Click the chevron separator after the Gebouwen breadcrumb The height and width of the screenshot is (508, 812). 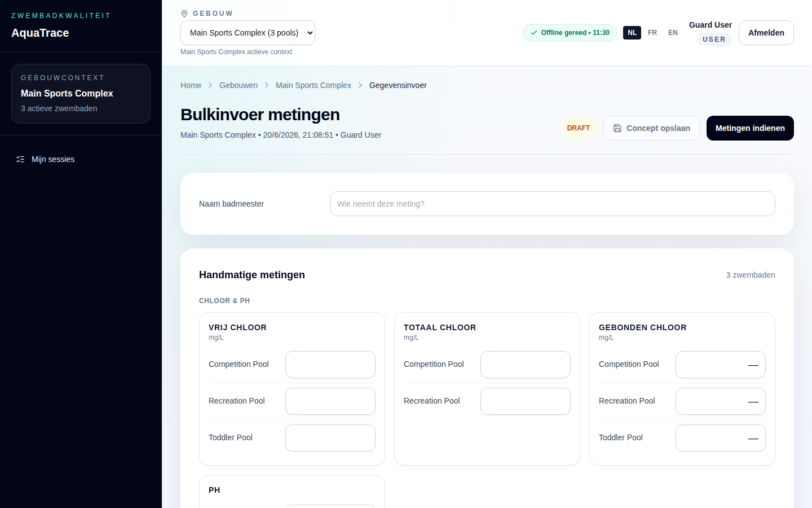pyautogui.click(x=267, y=85)
